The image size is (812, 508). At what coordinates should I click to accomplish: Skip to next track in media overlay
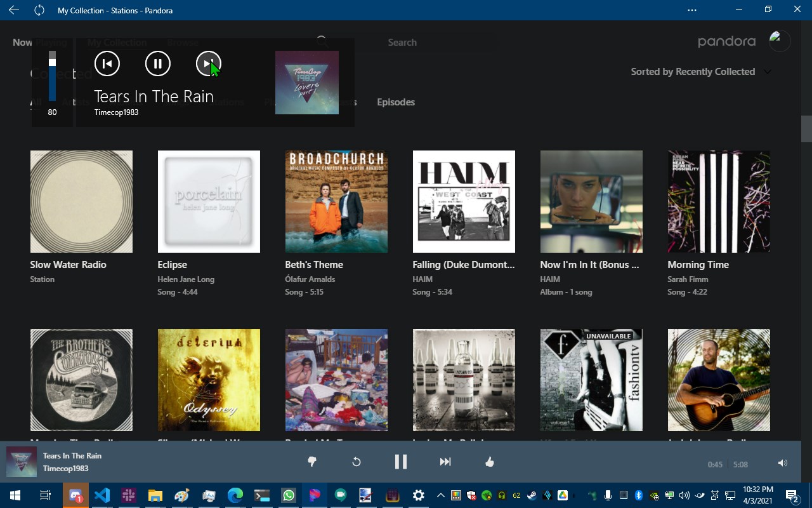[208, 63]
